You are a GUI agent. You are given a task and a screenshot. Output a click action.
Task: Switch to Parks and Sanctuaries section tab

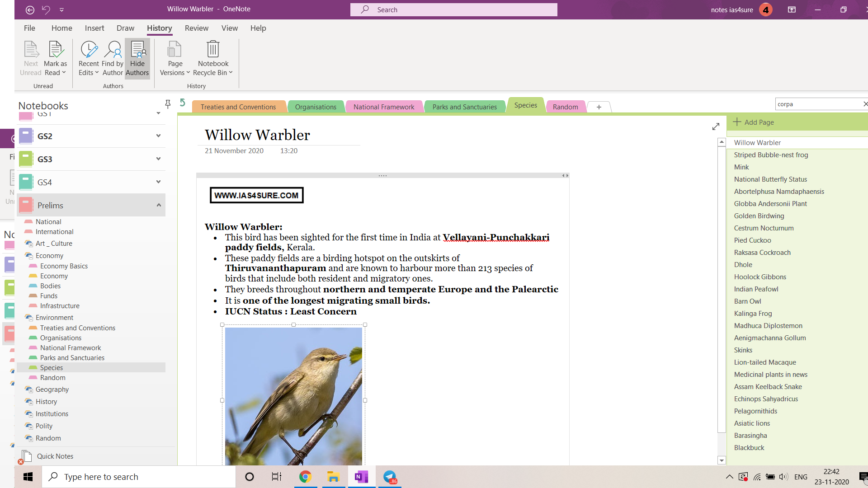[x=464, y=107]
